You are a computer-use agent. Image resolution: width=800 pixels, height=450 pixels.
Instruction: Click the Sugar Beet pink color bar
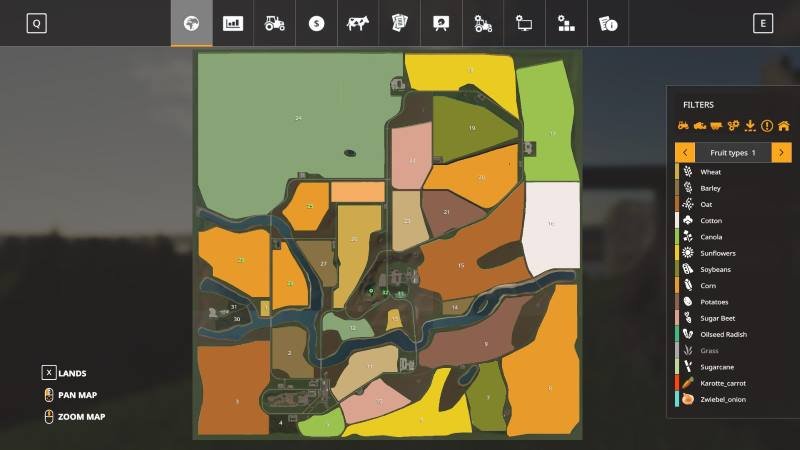(x=677, y=318)
